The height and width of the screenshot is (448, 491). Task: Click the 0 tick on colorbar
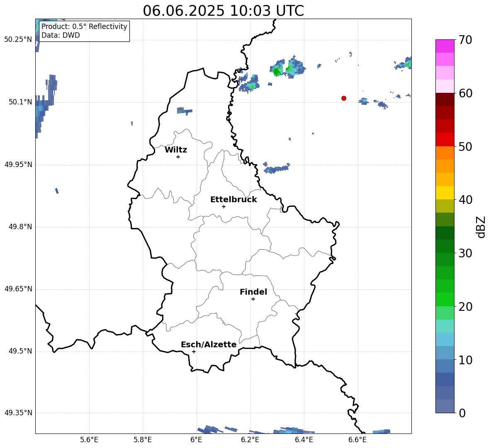pos(462,413)
